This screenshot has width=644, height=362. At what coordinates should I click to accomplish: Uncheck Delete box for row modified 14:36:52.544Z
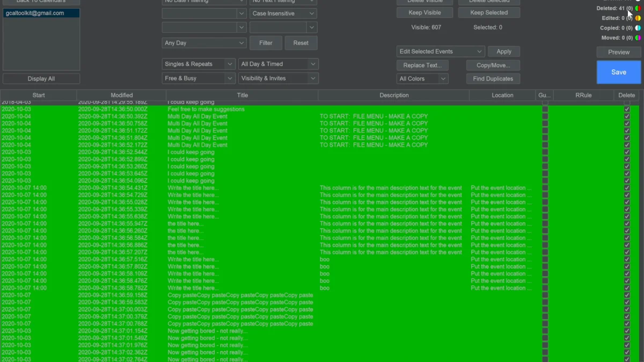click(627, 152)
